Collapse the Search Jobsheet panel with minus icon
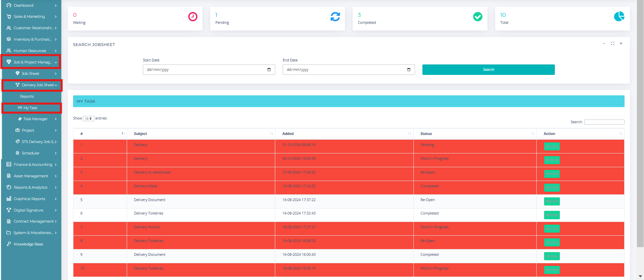 604,44
